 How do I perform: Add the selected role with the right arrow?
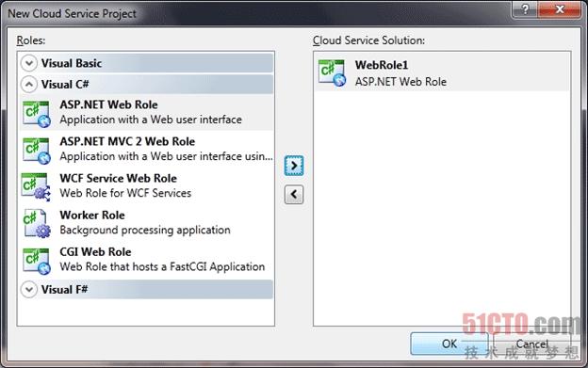[x=294, y=166]
